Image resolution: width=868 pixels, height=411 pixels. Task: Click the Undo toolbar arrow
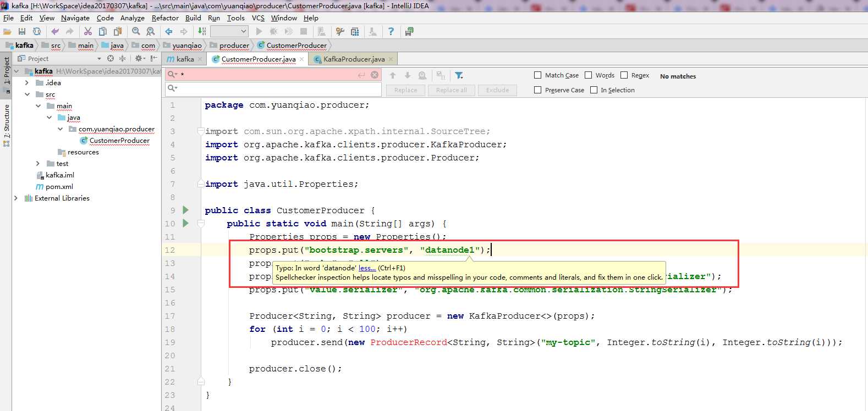tap(55, 32)
